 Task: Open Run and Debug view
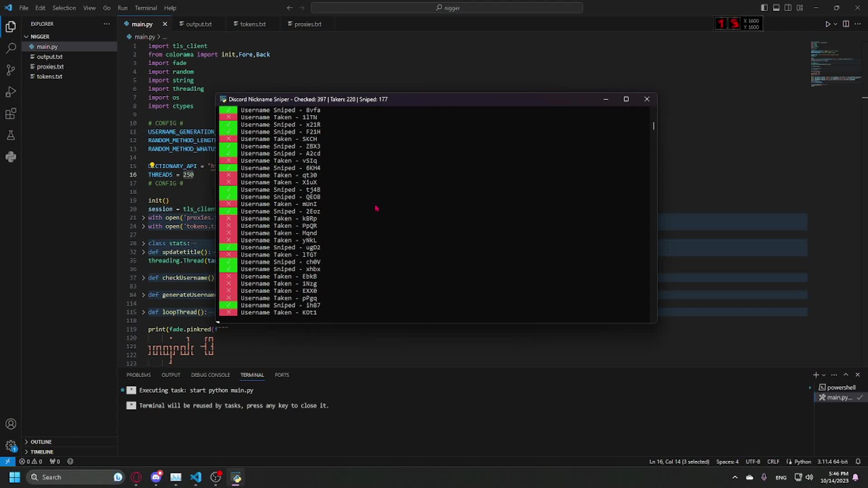click(x=11, y=92)
